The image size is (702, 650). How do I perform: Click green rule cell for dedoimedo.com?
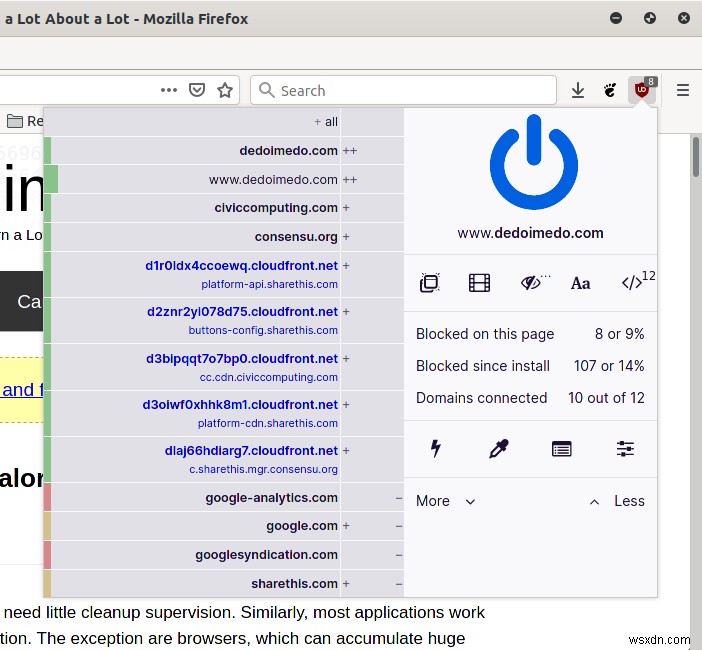pyautogui.click(x=47, y=151)
